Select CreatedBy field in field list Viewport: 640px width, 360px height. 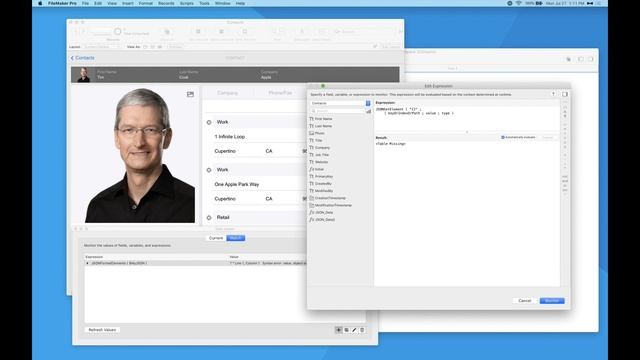click(x=323, y=184)
